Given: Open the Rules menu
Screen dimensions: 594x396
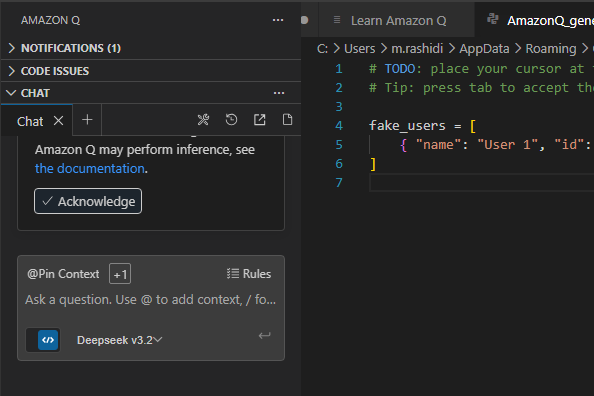Looking at the screenshot, I should tap(249, 274).
